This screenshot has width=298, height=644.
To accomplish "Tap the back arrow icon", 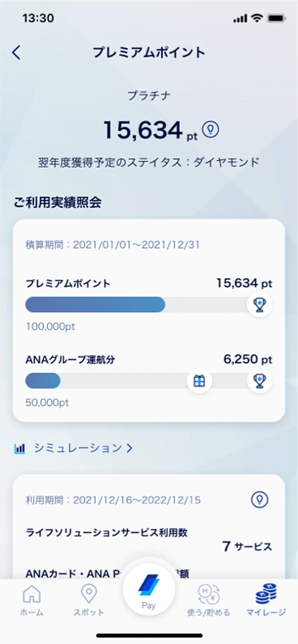I will click(x=16, y=52).
